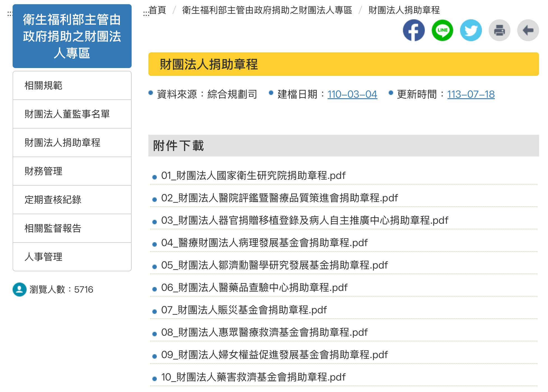Screen dimensions: 548x392
Task: Click breadcrumb 衛生福利部主管由政府捐助之財團法人專區
Action: pos(267,10)
